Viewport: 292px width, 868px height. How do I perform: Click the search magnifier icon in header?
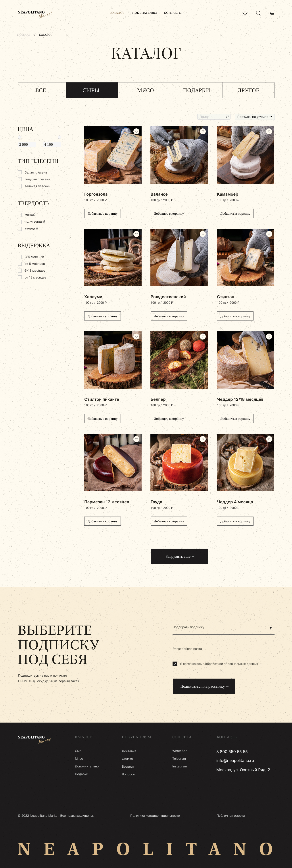tap(258, 13)
